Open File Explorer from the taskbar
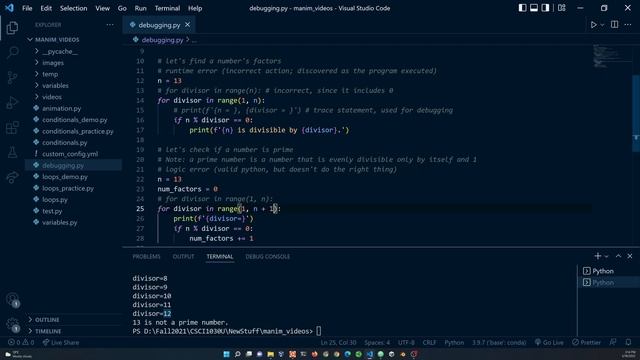640x360 pixels. (271, 354)
